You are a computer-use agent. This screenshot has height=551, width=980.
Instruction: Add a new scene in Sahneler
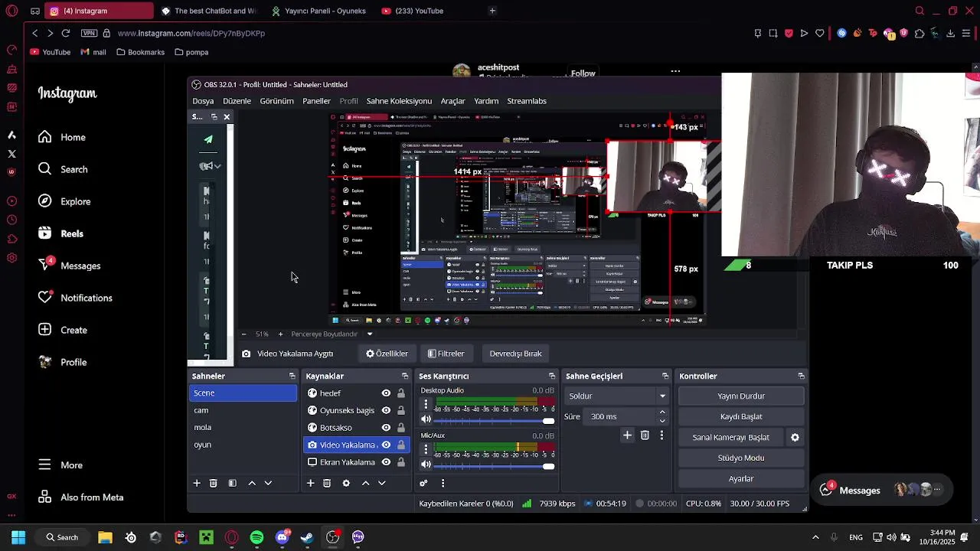(197, 483)
